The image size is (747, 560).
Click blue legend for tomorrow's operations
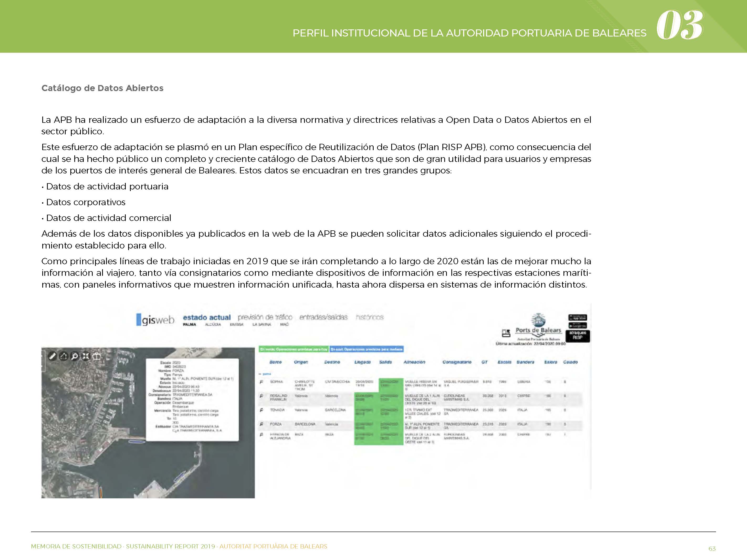click(x=366, y=349)
